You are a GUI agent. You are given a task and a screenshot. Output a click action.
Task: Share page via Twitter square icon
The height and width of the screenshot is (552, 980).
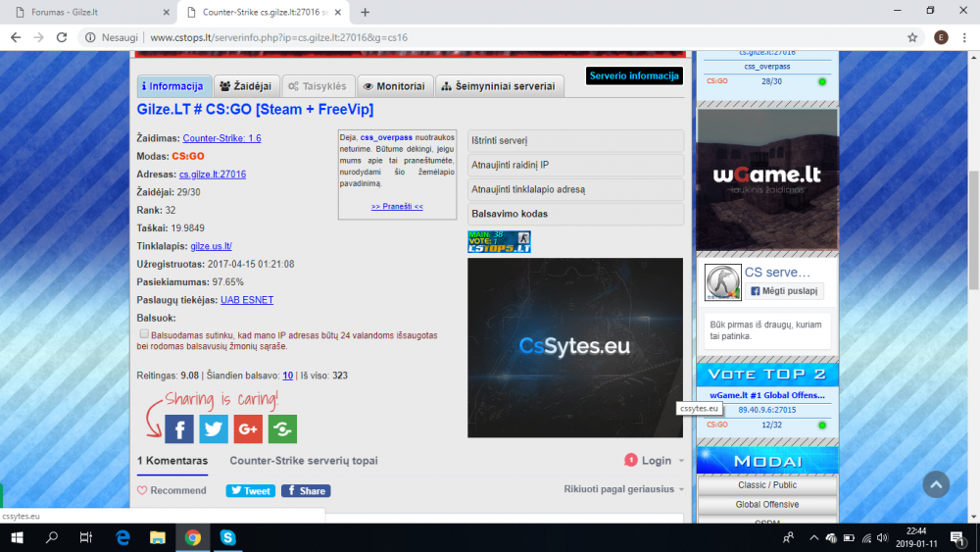pos(214,428)
